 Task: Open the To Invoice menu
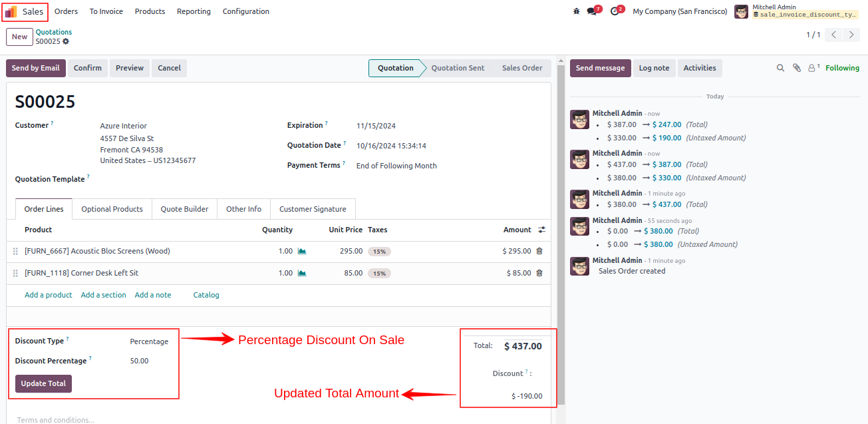point(106,11)
